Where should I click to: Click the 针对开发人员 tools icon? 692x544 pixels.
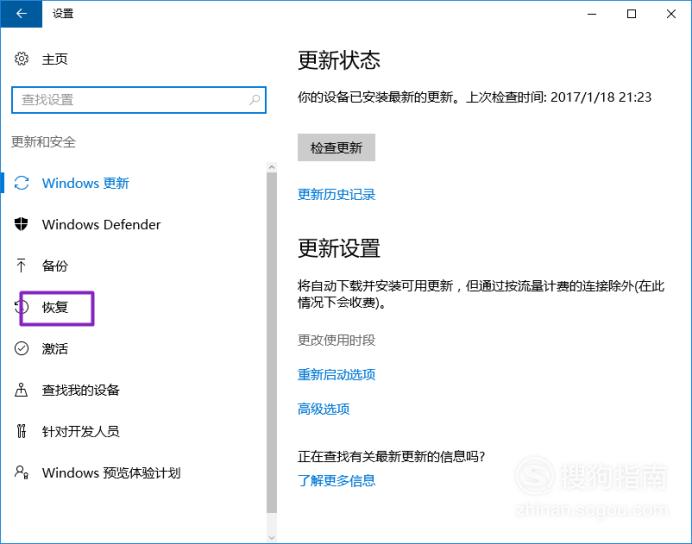click(21, 431)
